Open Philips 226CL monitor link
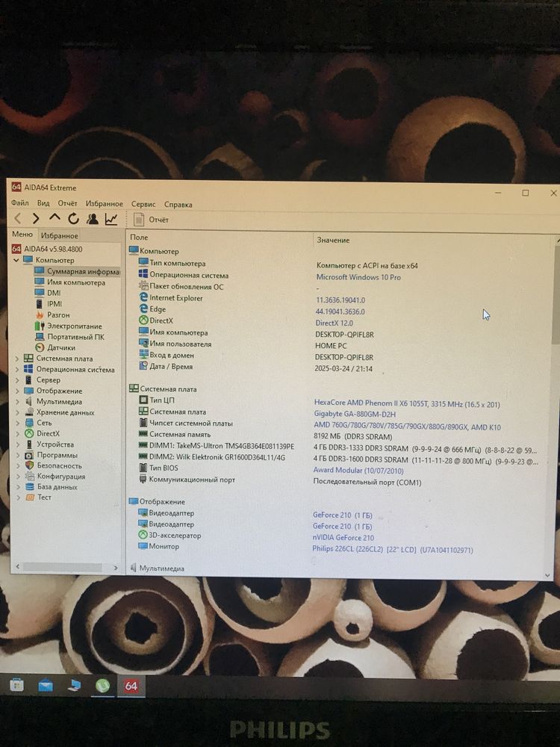 (x=393, y=549)
